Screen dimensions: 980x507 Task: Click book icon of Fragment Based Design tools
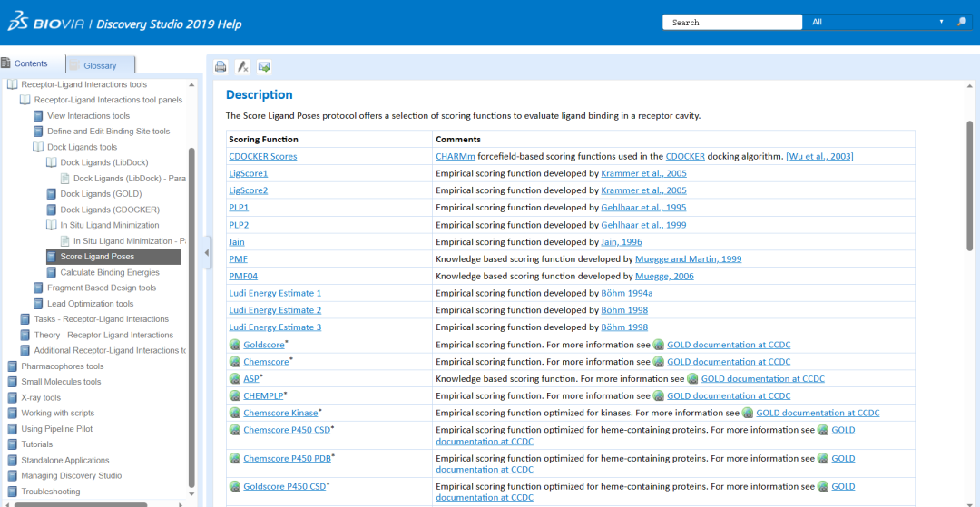click(x=38, y=288)
